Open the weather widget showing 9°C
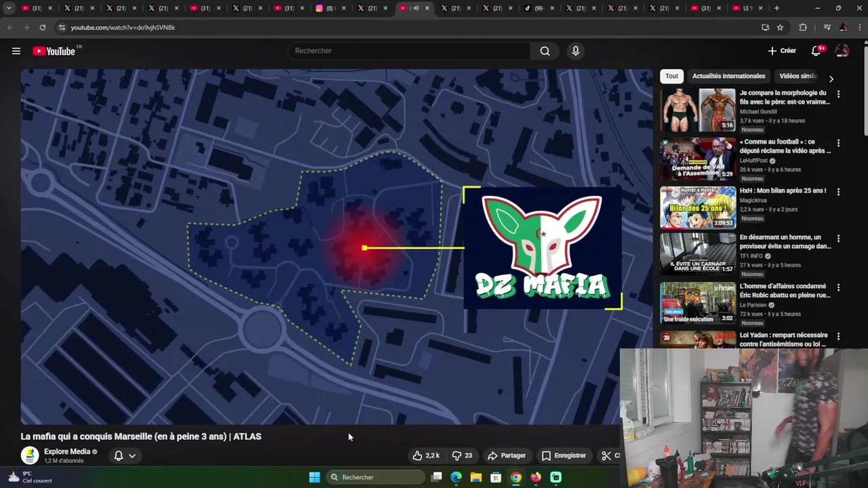The height and width of the screenshot is (488, 868). [30, 477]
